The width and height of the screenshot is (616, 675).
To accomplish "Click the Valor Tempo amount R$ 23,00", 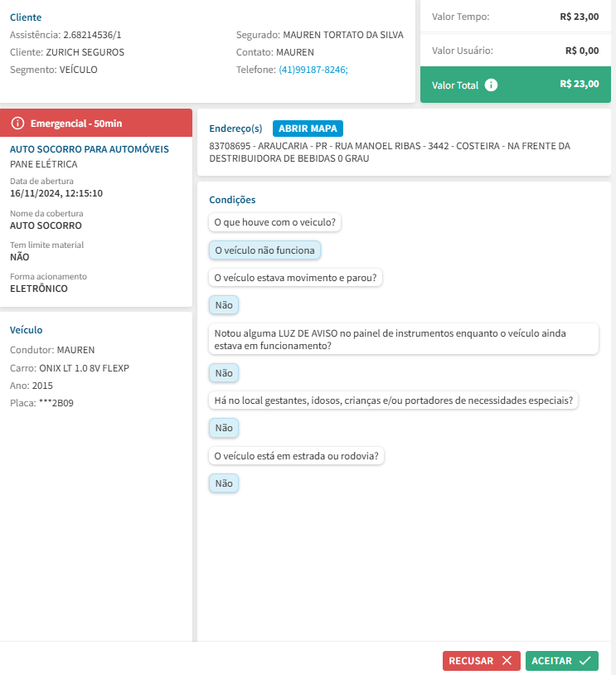I will 579,17.
